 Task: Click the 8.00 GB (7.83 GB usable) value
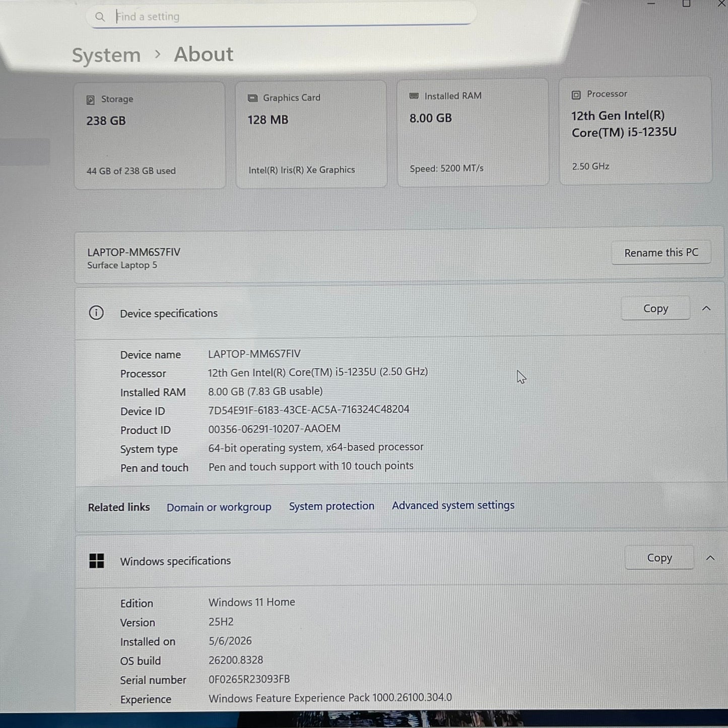[266, 391]
